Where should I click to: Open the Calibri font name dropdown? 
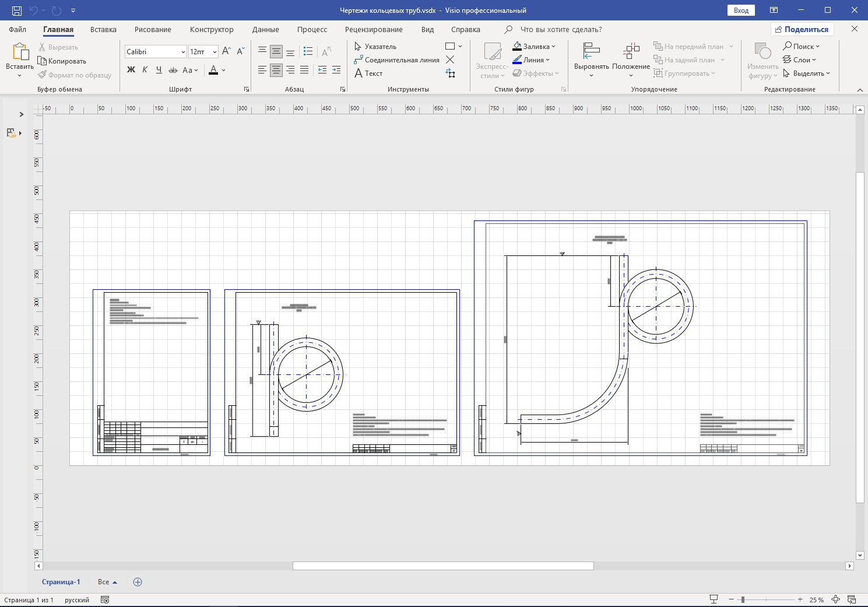pos(183,52)
